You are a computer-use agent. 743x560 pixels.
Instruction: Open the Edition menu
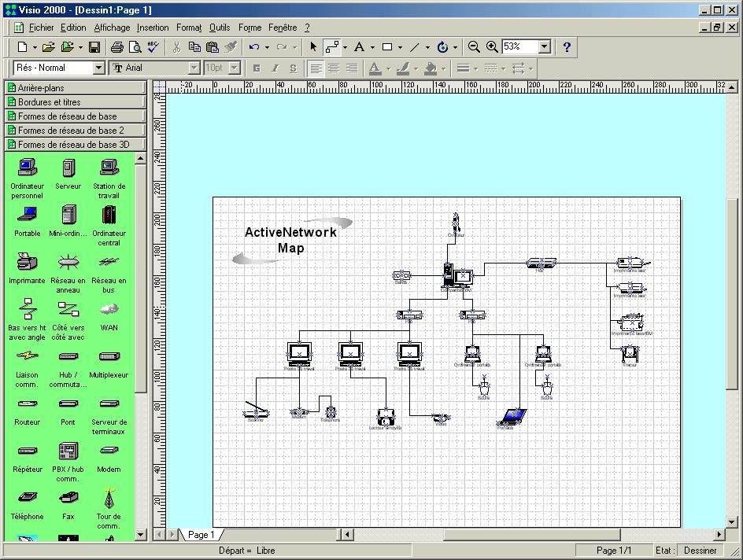73,28
